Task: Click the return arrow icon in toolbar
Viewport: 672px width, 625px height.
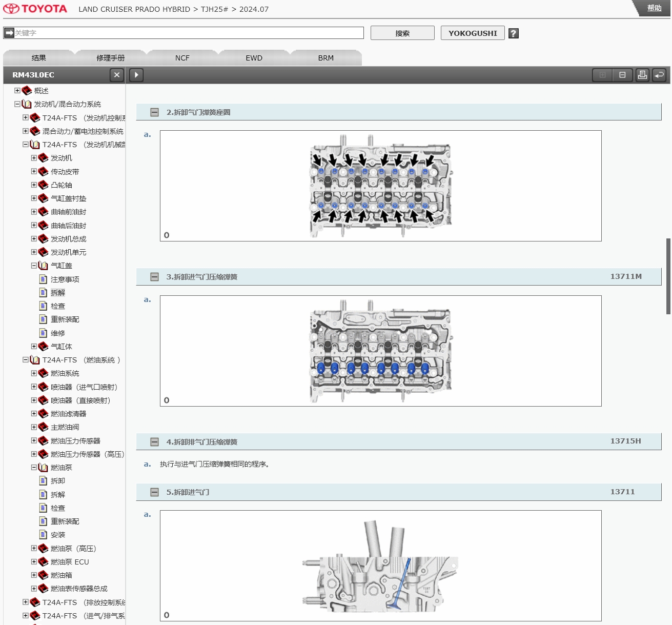Action: [659, 75]
